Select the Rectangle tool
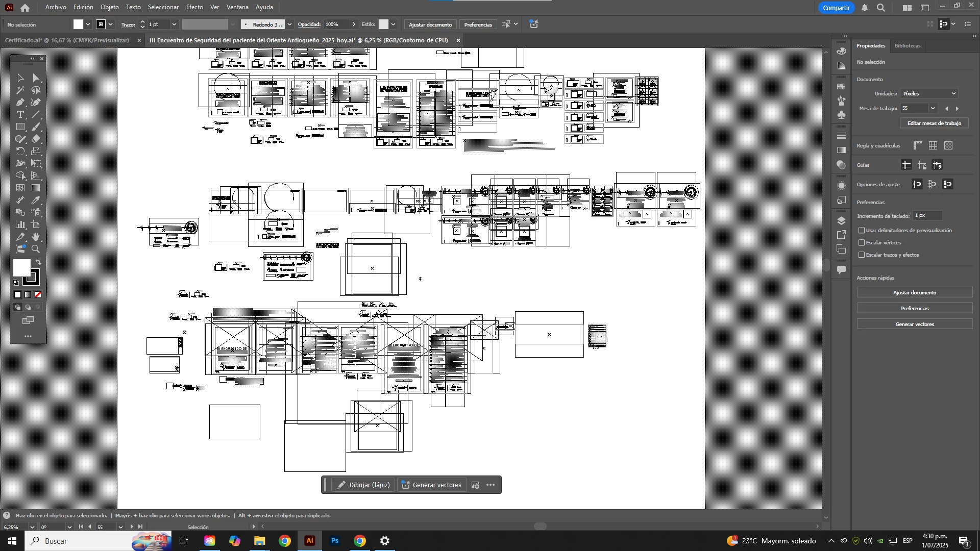 pyautogui.click(x=20, y=127)
